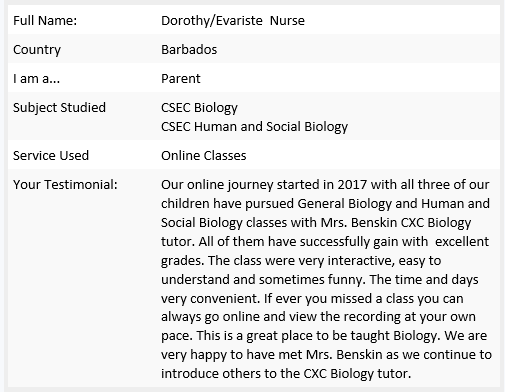The width and height of the screenshot is (505, 392).
Task: Click 'sometimes funny' in the testimonial
Action: point(310,280)
